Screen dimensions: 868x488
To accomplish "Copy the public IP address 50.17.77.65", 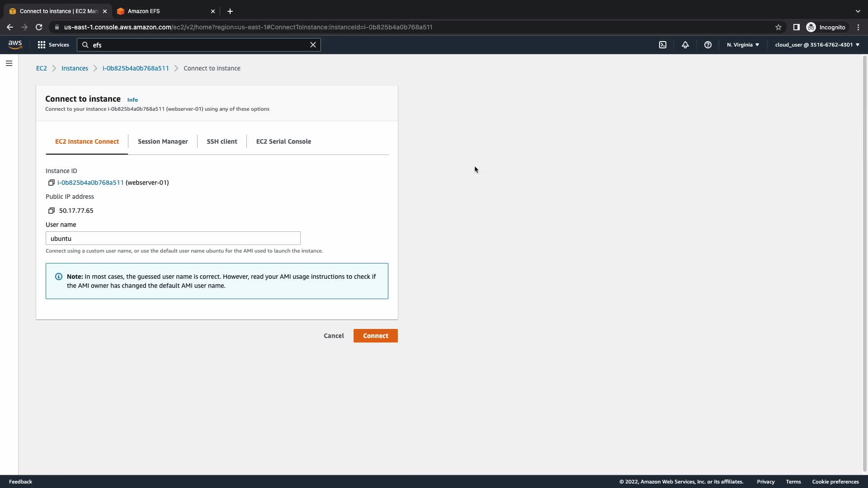I will (52, 211).
